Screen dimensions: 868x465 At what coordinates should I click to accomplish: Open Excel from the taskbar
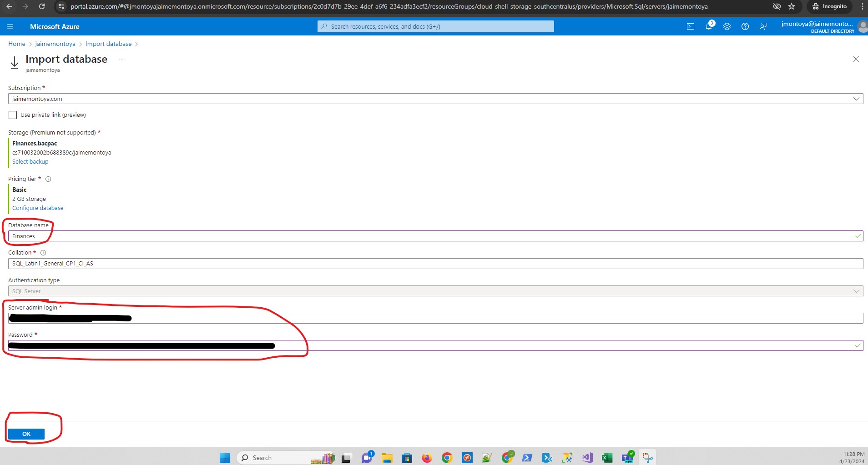click(x=607, y=458)
